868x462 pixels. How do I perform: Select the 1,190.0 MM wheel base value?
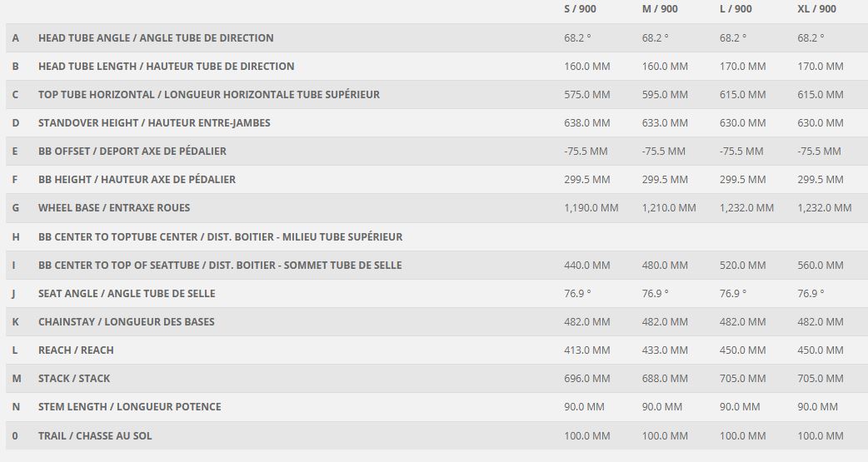click(x=591, y=207)
